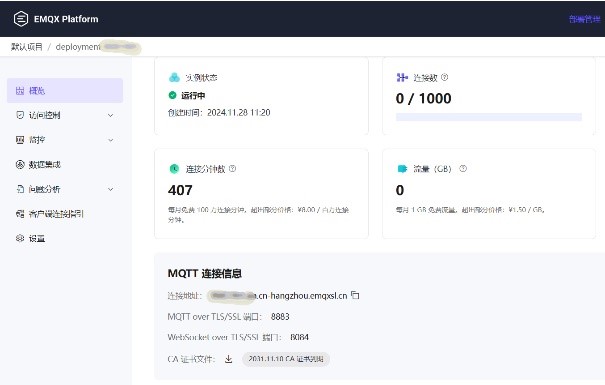Open the 访问控制 sidebar menu
Screen dimensions: 605x385
pos(65,115)
